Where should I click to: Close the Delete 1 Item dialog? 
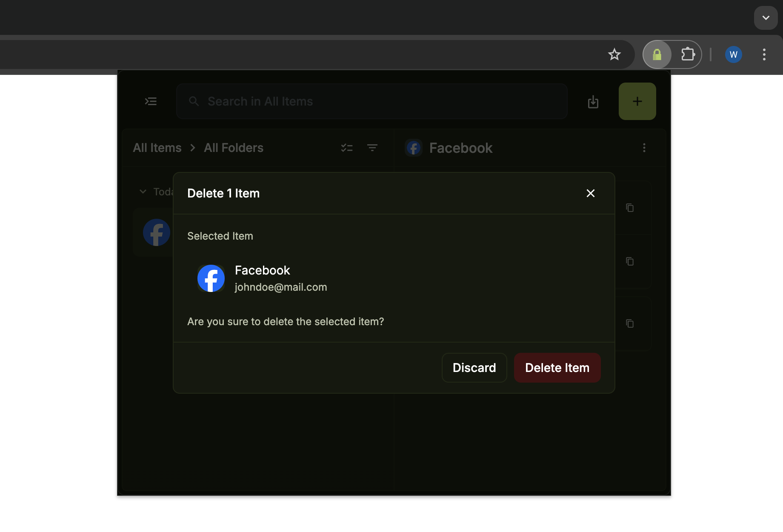[590, 193]
